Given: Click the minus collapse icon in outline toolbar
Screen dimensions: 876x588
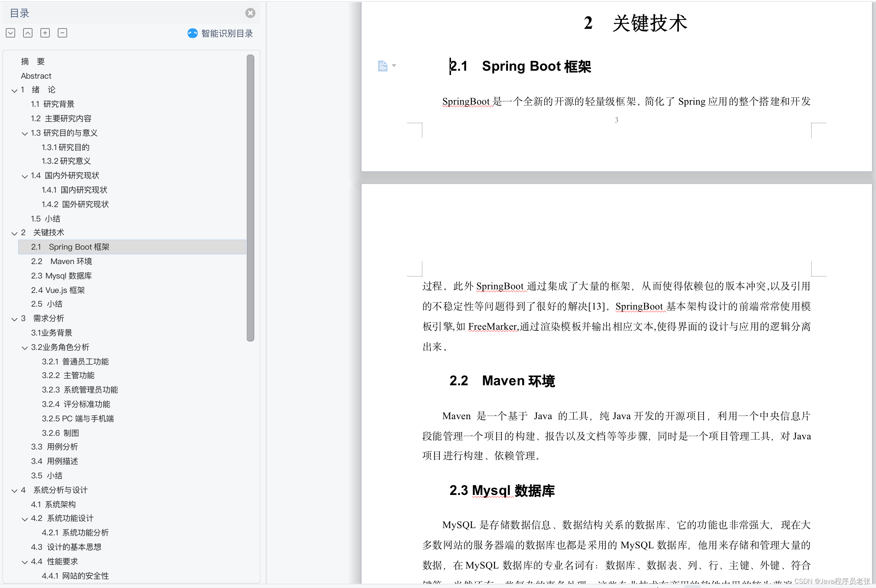Looking at the screenshot, I should click(x=62, y=33).
